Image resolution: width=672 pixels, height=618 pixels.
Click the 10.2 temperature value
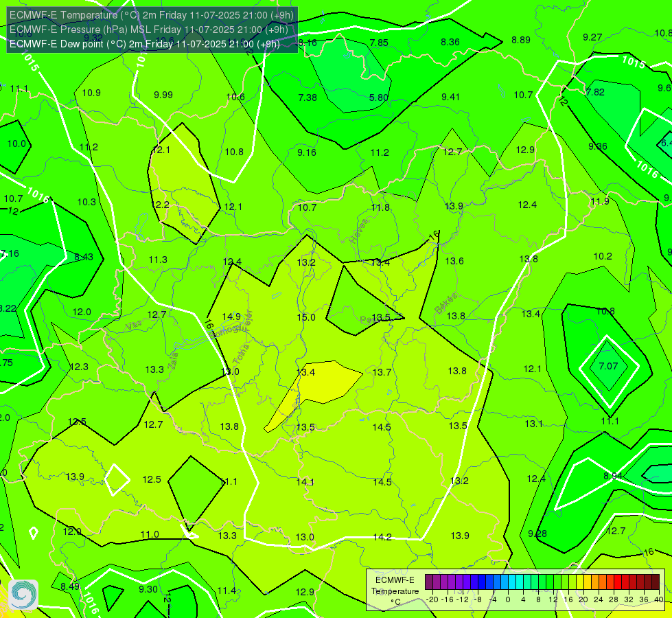point(603,256)
